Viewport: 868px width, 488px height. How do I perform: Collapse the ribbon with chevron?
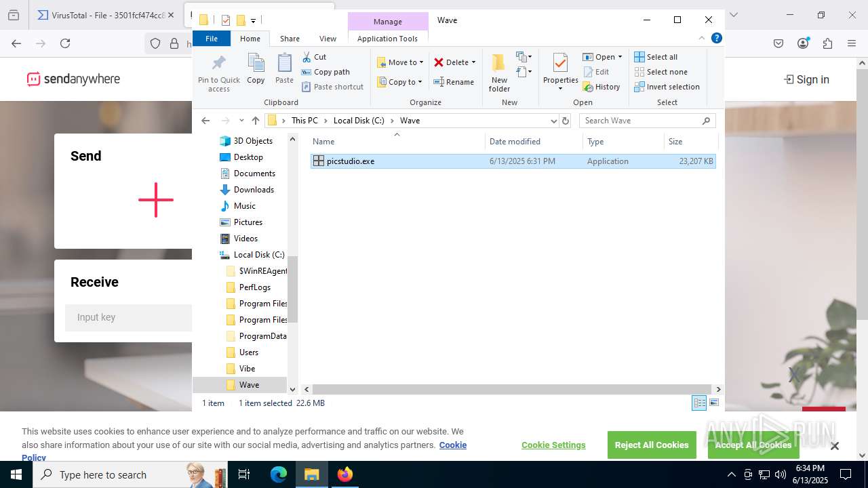coord(702,39)
